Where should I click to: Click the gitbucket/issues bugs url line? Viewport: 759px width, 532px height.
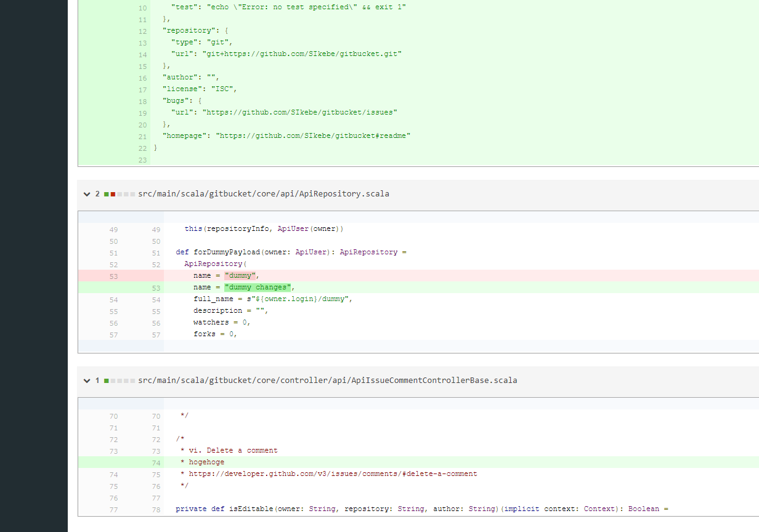284,113
